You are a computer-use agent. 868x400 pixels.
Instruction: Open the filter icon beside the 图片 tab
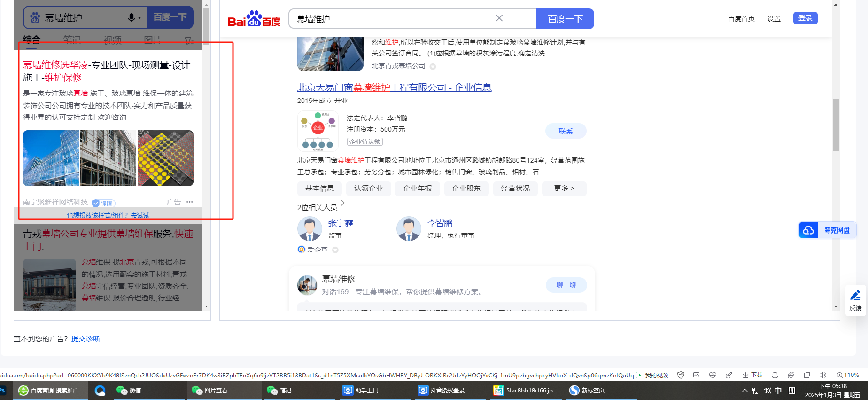pos(189,40)
